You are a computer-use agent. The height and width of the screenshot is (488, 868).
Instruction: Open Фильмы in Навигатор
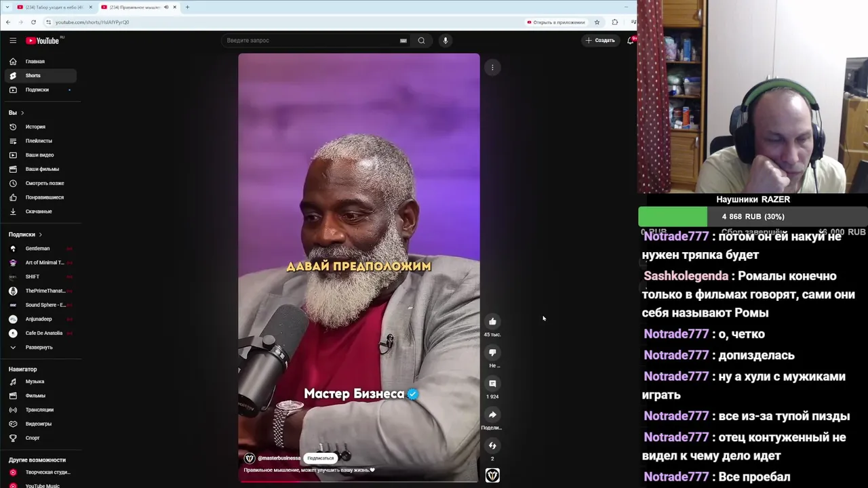pos(41,396)
